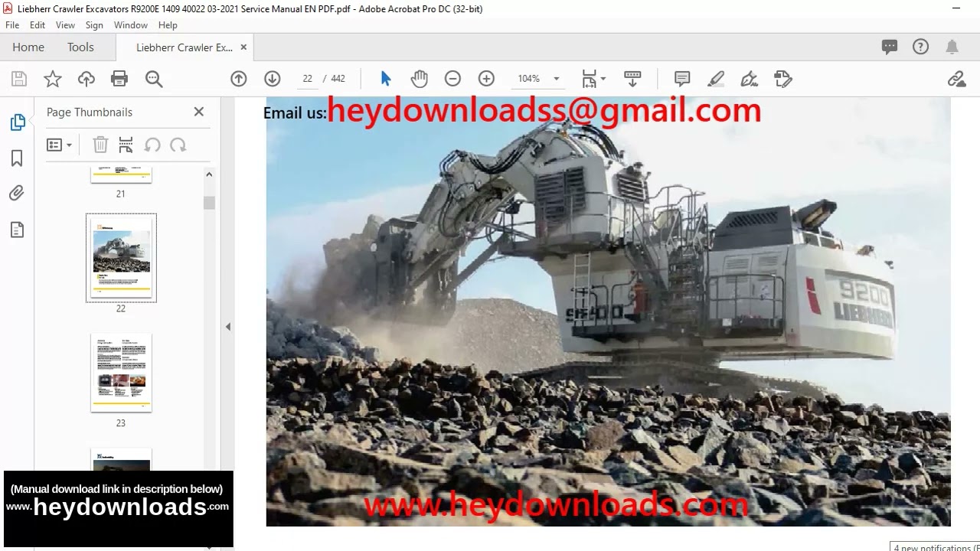Screen dimensions: 980x551
Task: Expand zoom level dropdown arrow
Action: [556, 79]
